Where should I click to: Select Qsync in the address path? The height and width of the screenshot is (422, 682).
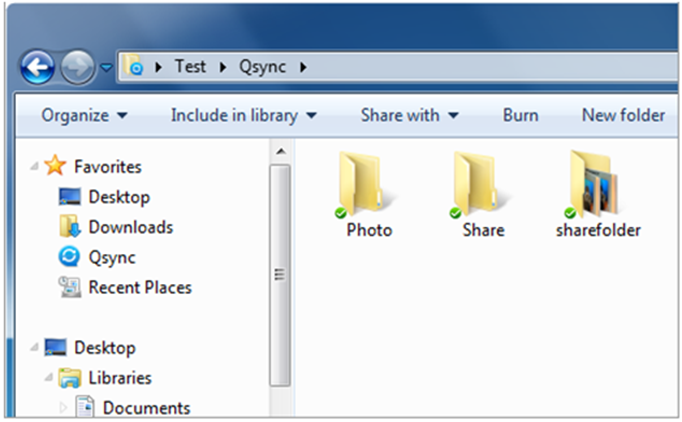[x=262, y=67]
